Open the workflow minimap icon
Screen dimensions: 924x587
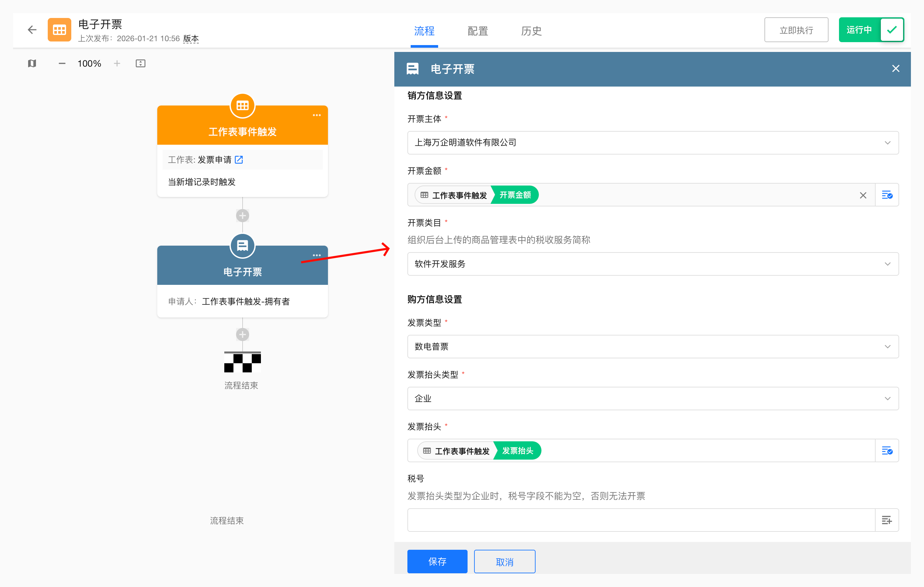pyautogui.click(x=32, y=64)
